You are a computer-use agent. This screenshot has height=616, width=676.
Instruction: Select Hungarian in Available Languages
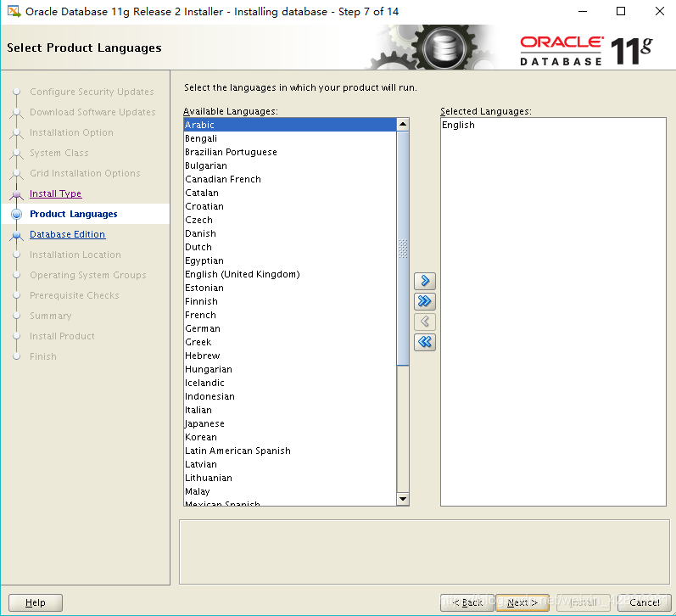tap(290, 369)
